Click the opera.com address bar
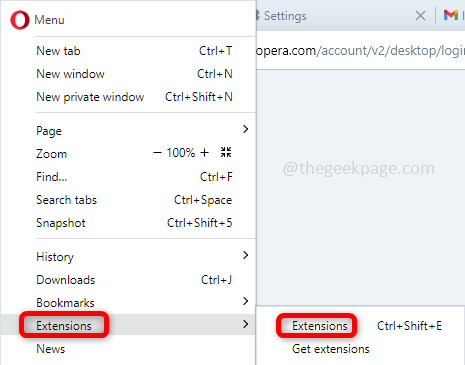Image resolution: width=465 pixels, height=365 pixels. [360, 51]
